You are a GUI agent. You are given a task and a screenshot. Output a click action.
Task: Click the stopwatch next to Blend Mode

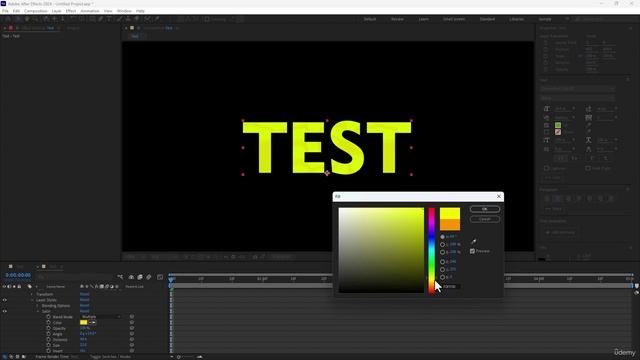coord(49,317)
